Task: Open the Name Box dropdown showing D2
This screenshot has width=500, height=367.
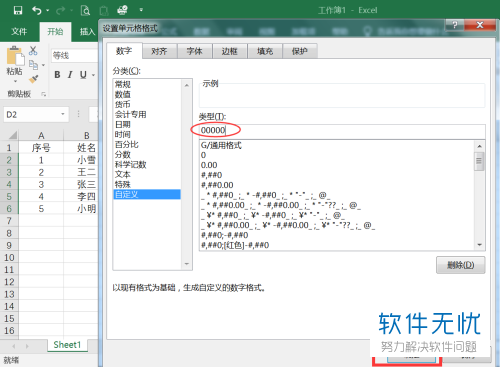Action: [x=63, y=114]
